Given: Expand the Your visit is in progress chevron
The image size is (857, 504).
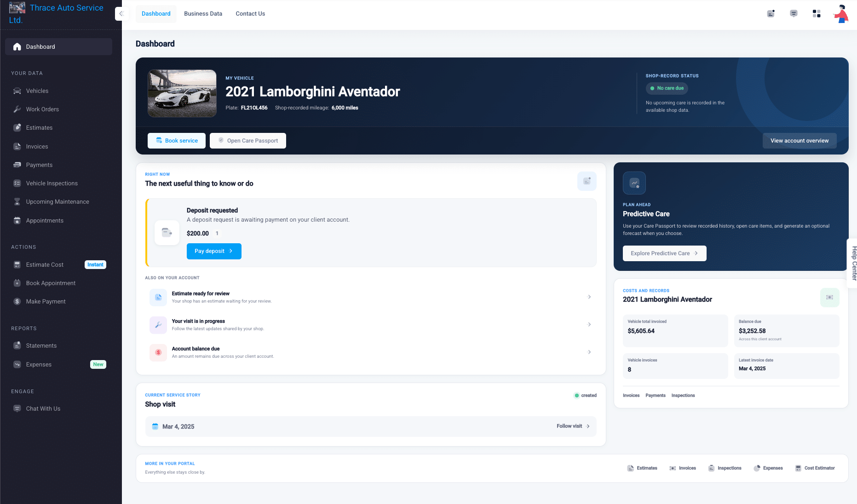Looking at the screenshot, I should pos(589,325).
